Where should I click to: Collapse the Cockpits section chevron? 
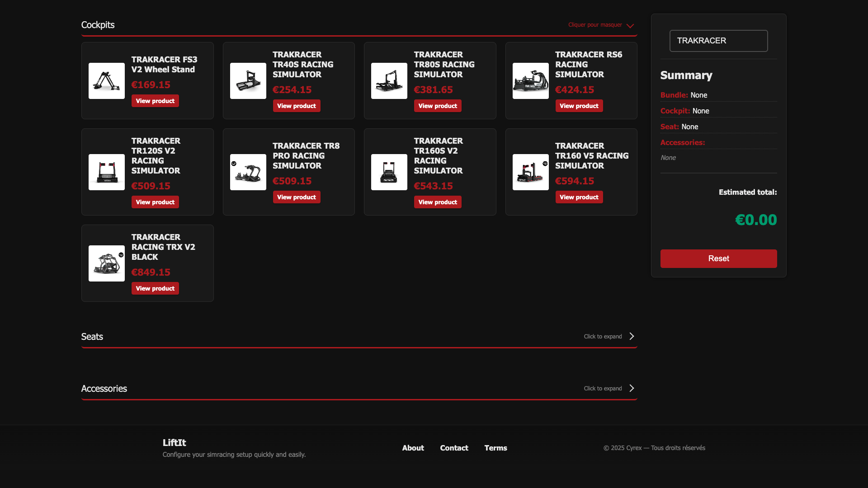tap(630, 26)
